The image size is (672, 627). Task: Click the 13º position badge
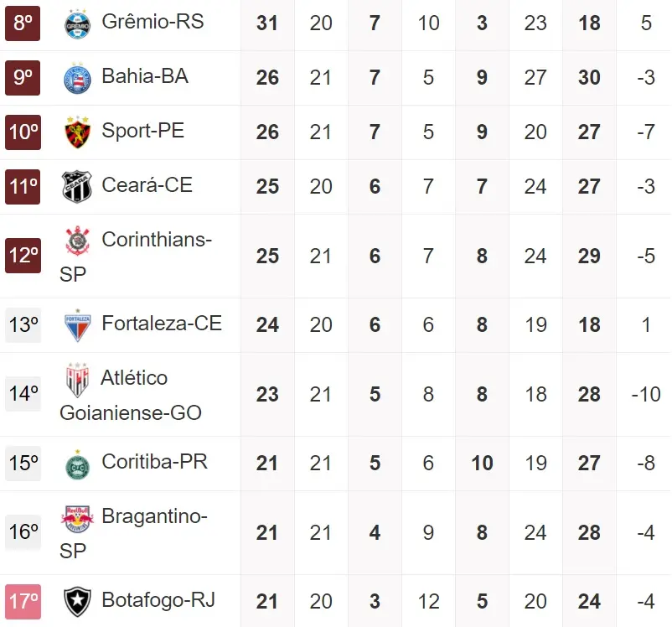click(x=23, y=324)
